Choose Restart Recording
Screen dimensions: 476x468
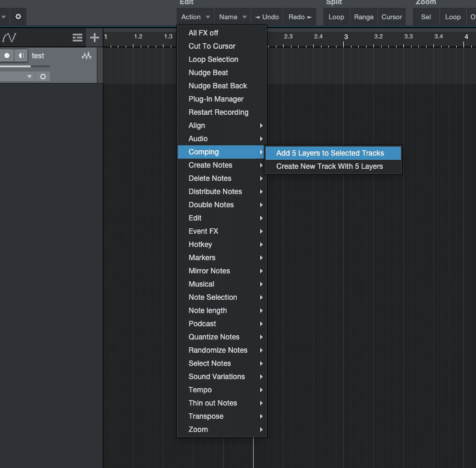pyautogui.click(x=222, y=112)
